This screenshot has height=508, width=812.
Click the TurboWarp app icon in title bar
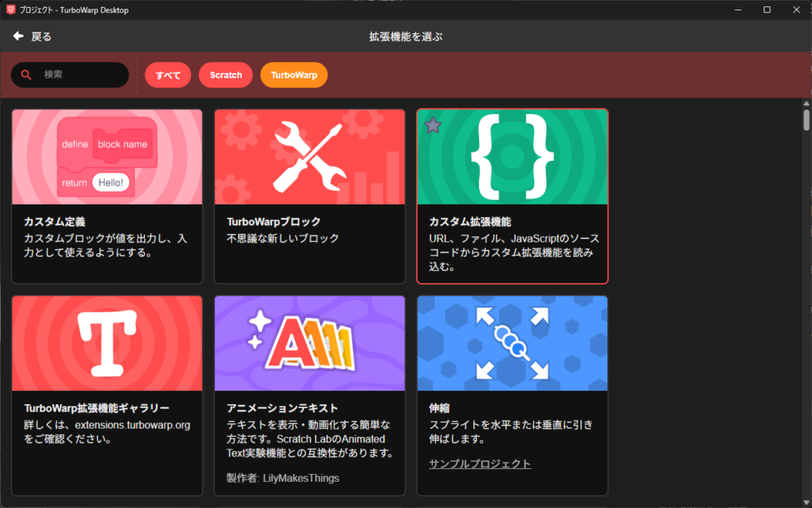pos(10,10)
